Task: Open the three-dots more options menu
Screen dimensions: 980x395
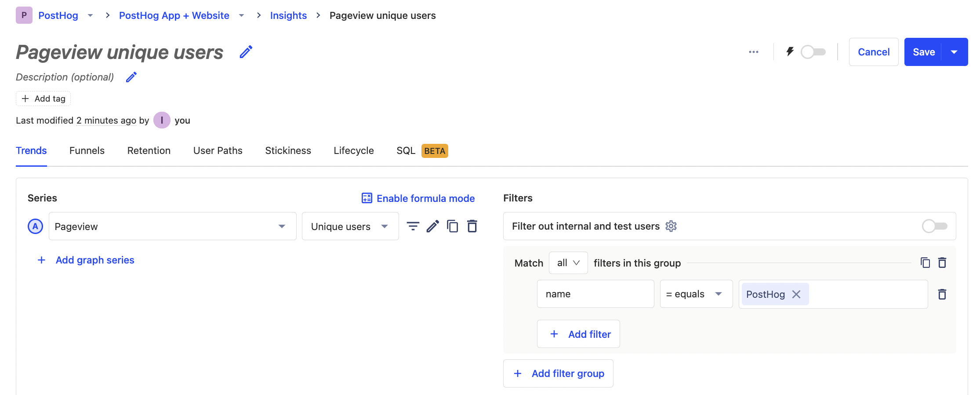Action: pyautogui.click(x=753, y=52)
